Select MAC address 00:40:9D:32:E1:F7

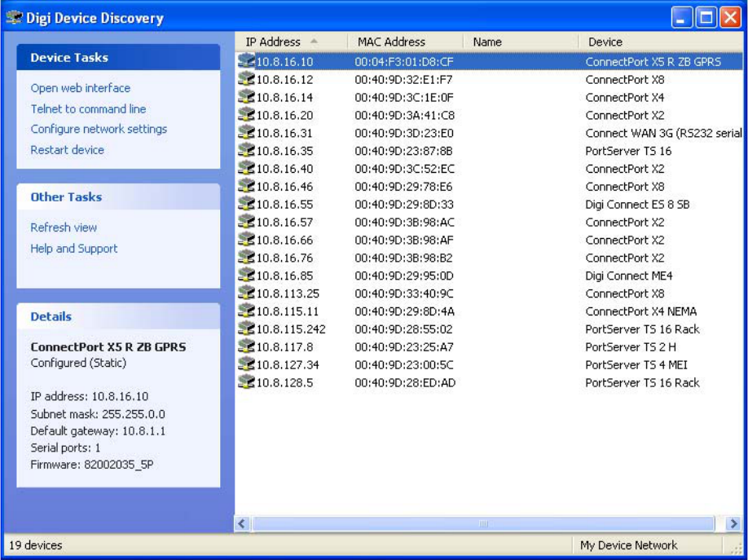click(x=403, y=79)
